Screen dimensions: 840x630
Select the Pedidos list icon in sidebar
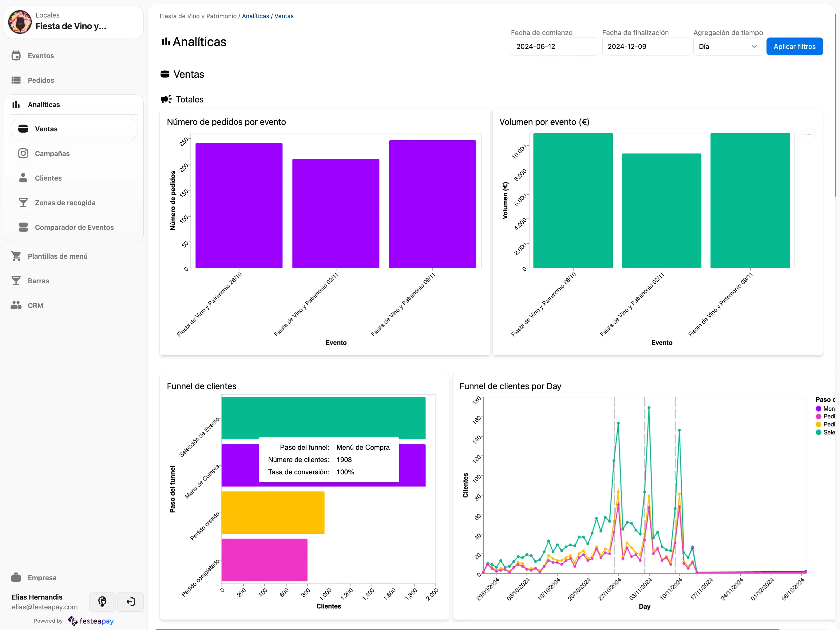[x=16, y=80]
